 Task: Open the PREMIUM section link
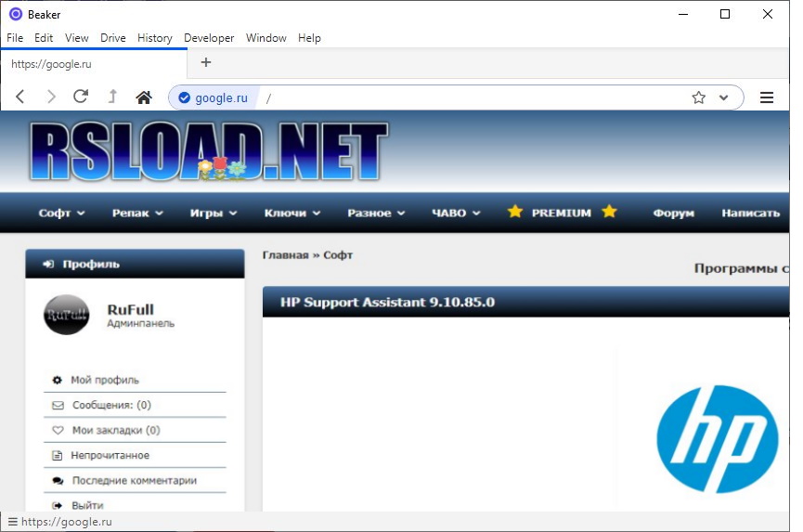point(562,213)
